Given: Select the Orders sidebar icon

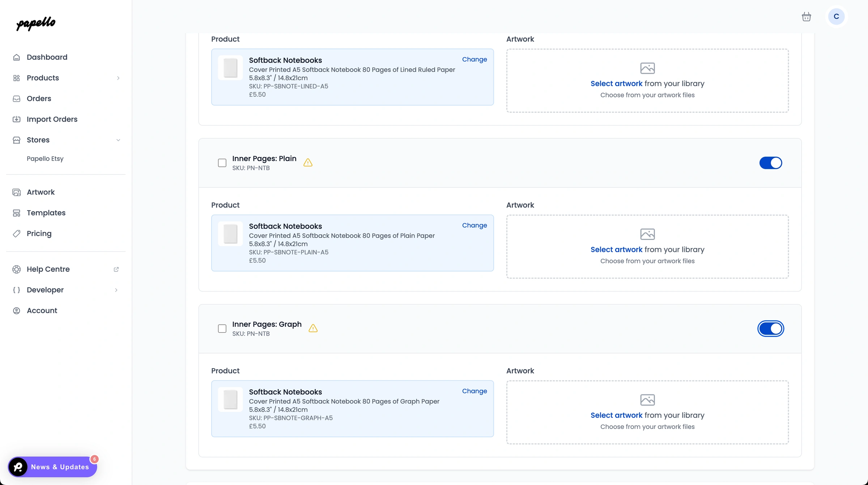Looking at the screenshot, I should [x=17, y=98].
